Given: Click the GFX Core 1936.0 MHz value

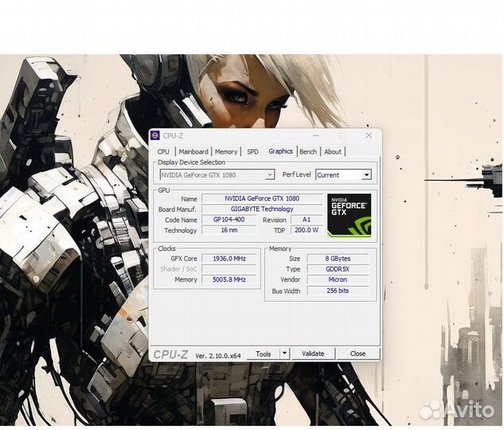Looking at the screenshot, I should [x=229, y=258].
